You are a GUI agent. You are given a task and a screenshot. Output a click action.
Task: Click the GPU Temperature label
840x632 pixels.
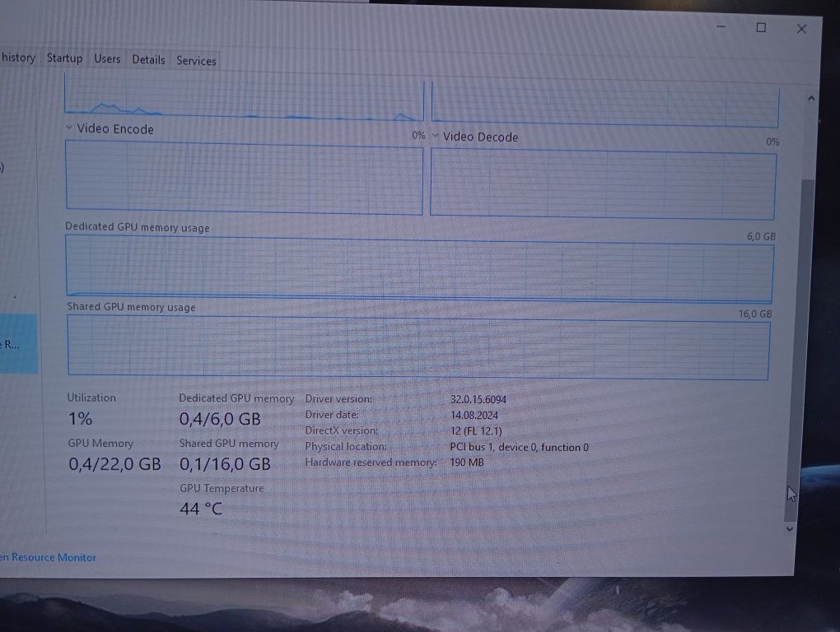point(222,488)
